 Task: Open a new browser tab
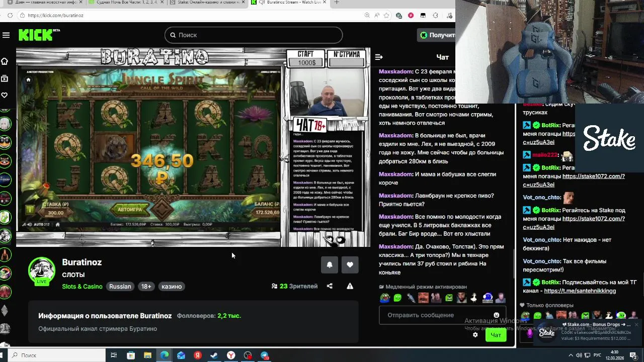337,3
